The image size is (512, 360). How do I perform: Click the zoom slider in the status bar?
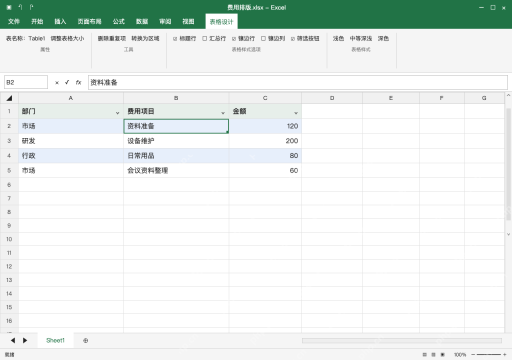[489, 355]
